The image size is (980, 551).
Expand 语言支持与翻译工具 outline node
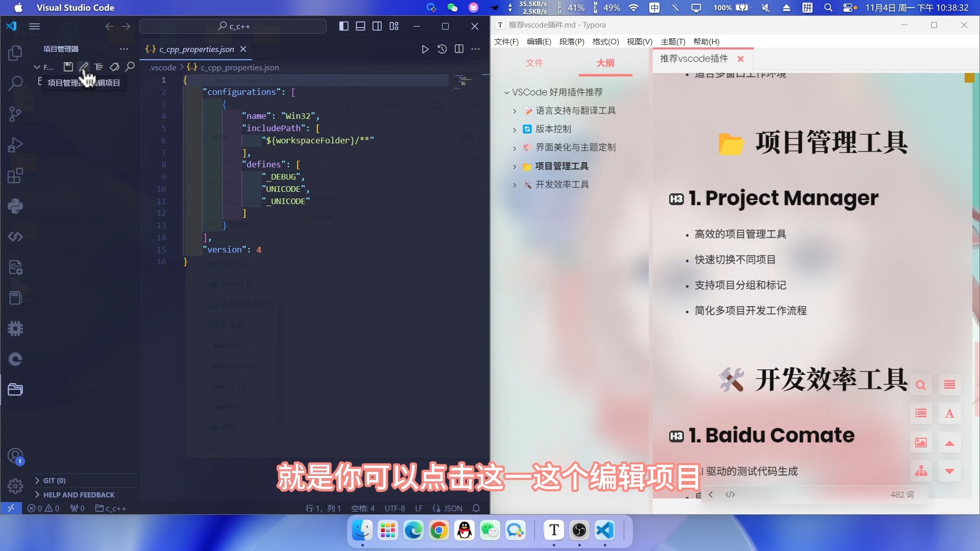point(514,111)
